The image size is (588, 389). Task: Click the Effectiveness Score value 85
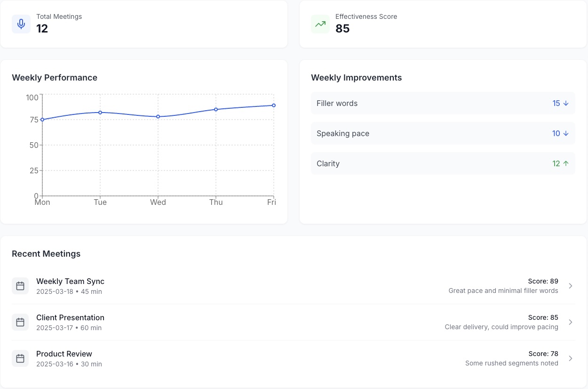pos(342,29)
